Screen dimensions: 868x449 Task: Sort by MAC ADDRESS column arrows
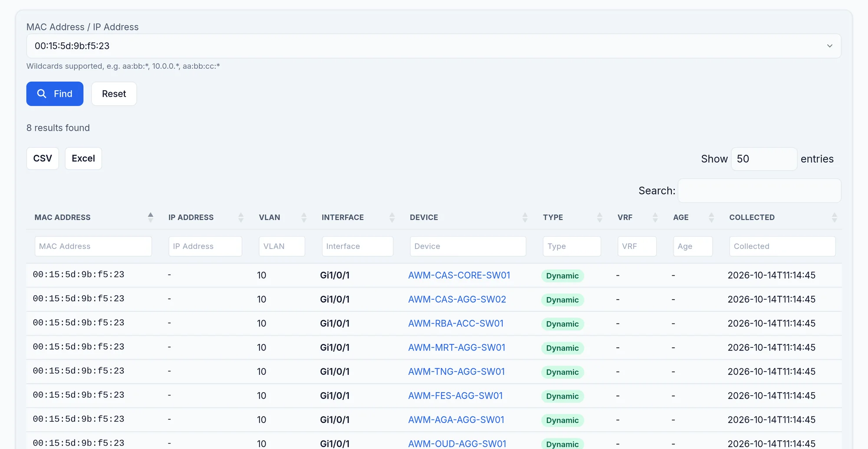[151, 217]
